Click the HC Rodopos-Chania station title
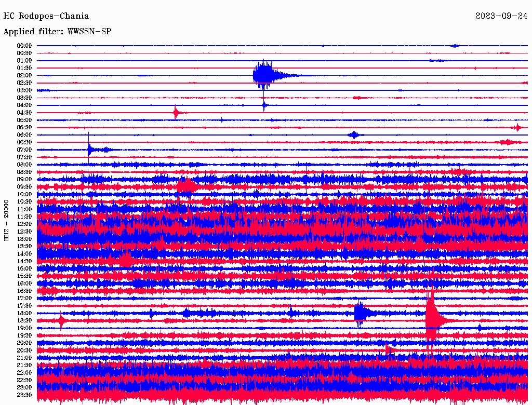The image size is (532, 405). pos(46,16)
